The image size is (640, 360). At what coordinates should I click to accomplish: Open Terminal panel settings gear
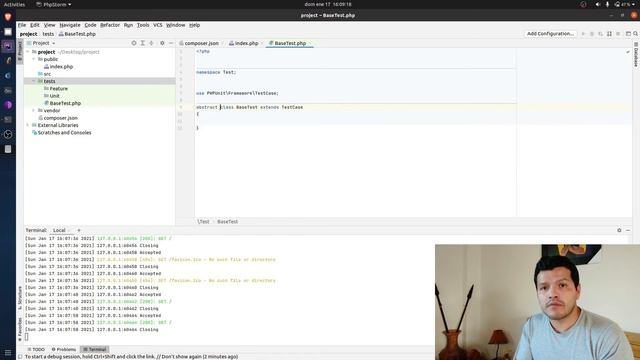coord(619,230)
